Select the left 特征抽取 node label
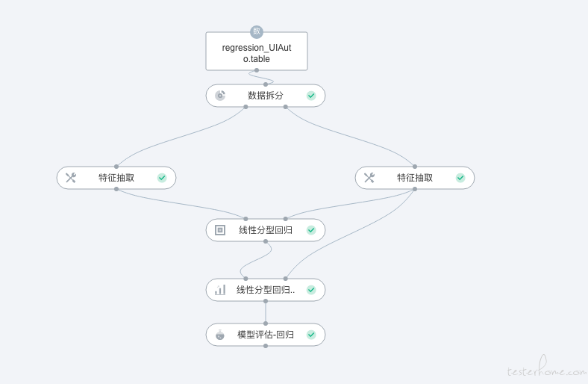The width and height of the screenshot is (588, 384). coord(116,178)
